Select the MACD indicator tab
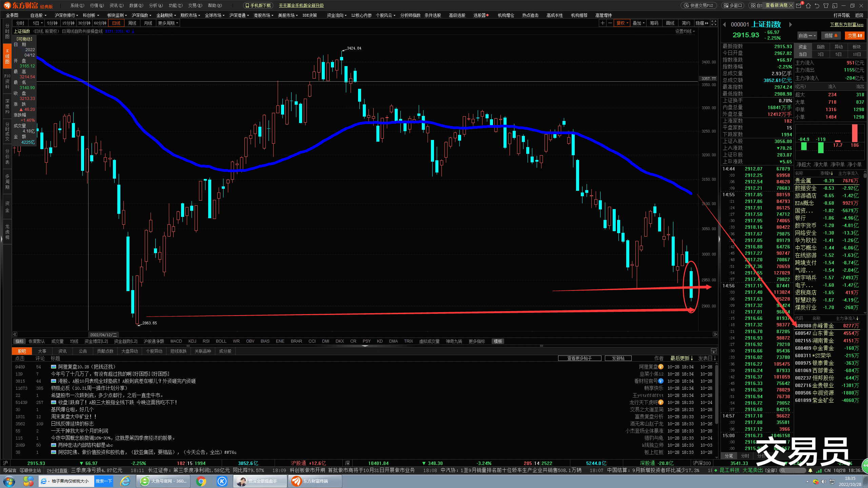 [176, 341]
